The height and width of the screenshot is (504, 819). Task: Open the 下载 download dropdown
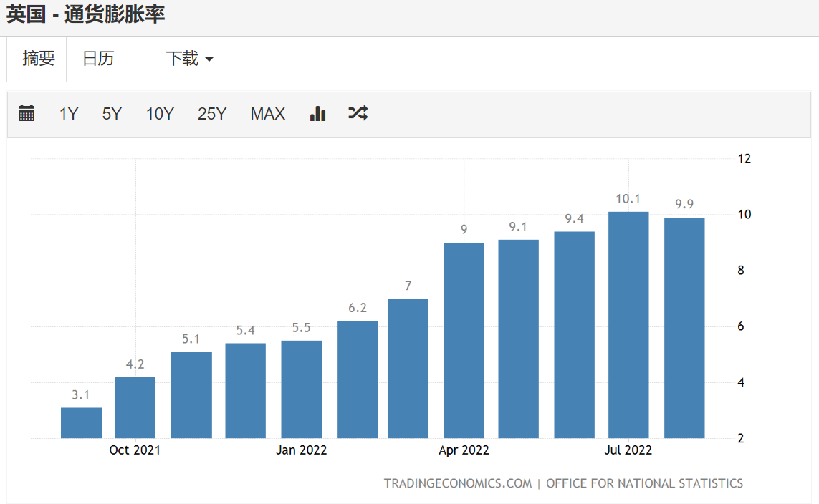click(181, 59)
